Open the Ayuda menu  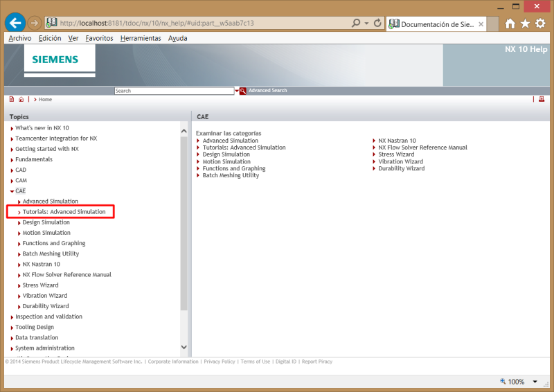(x=178, y=38)
